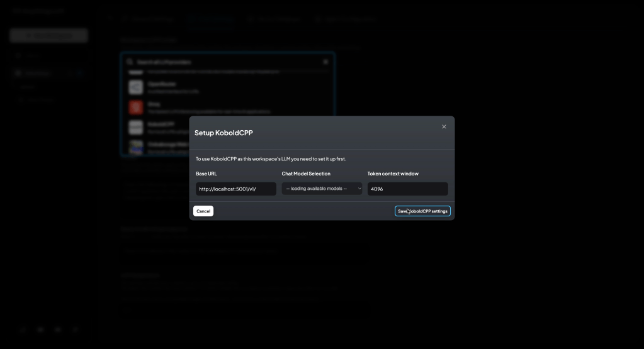Switch to the General Settings tab

point(149,19)
